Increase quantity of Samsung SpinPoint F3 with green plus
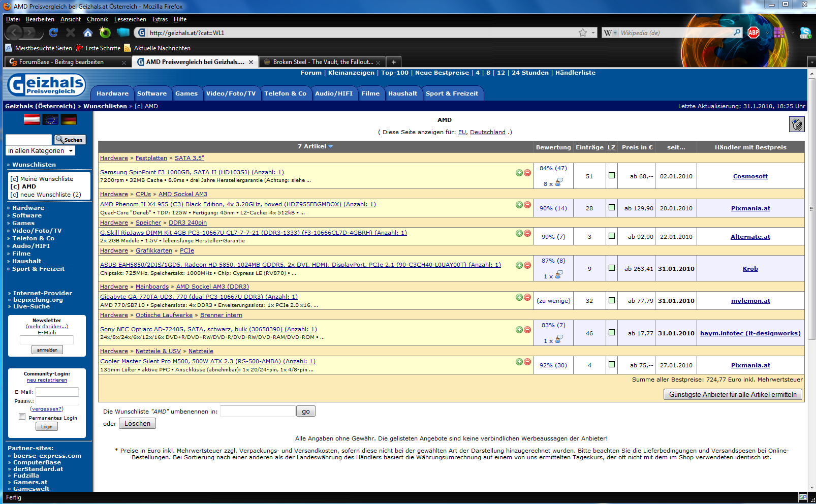This screenshot has width=816, height=504. tap(519, 173)
